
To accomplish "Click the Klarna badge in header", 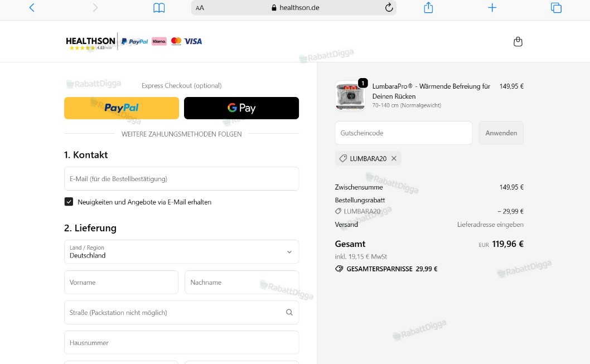I will 159,41.
